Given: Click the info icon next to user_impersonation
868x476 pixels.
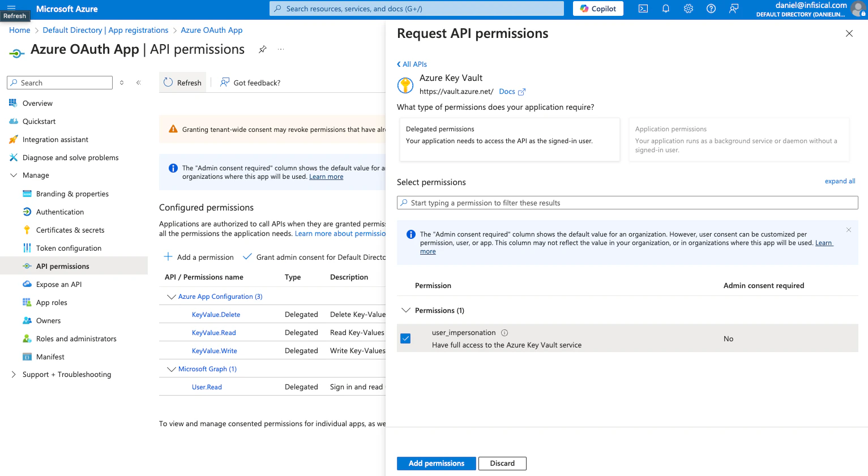Looking at the screenshot, I should (504, 333).
